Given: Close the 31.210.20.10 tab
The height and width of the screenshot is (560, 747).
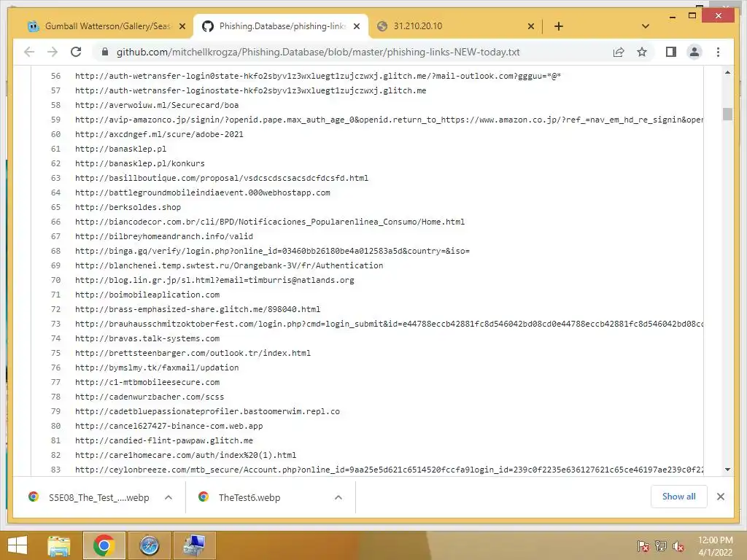Looking at the screenshot, I should tap(531, 26).
